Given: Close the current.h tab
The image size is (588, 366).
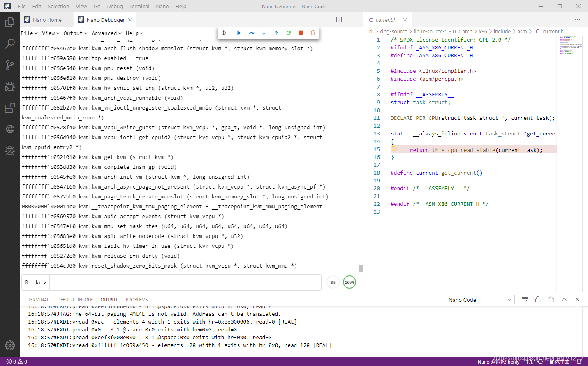Looking at the screenshot, I should (x=405, y=20).
